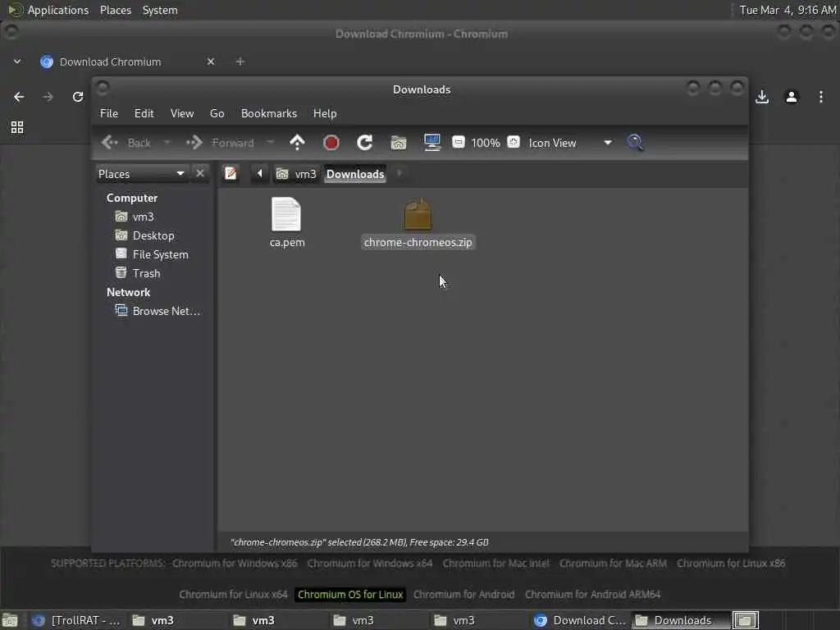Switch to TrollRAT window in taskbar
Image resolution: width=840 pixels, height=630 pixels.
[75, 620]
